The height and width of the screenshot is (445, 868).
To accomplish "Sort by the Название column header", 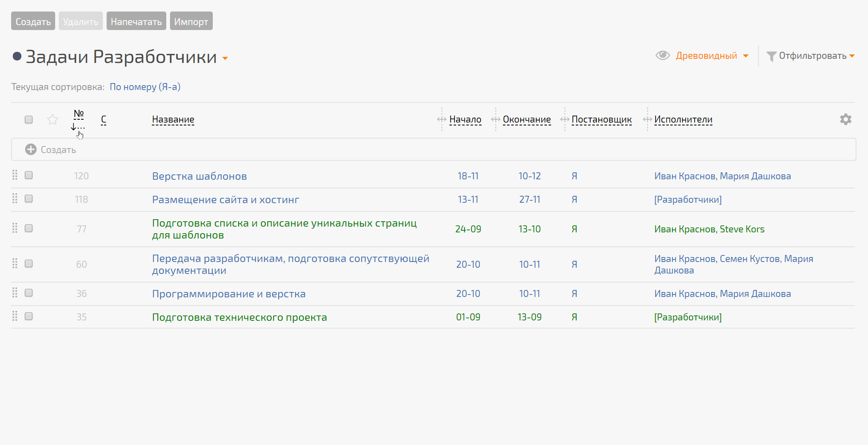I will [x=173, y=119].
